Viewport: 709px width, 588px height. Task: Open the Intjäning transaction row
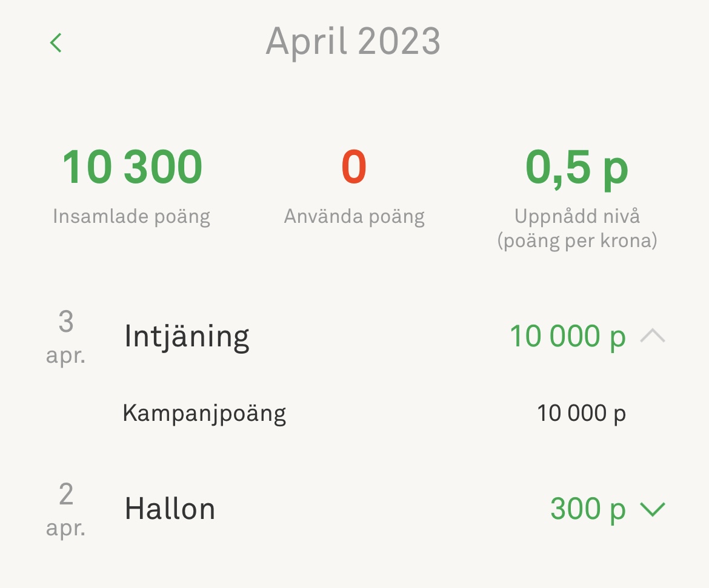(187, 336)
